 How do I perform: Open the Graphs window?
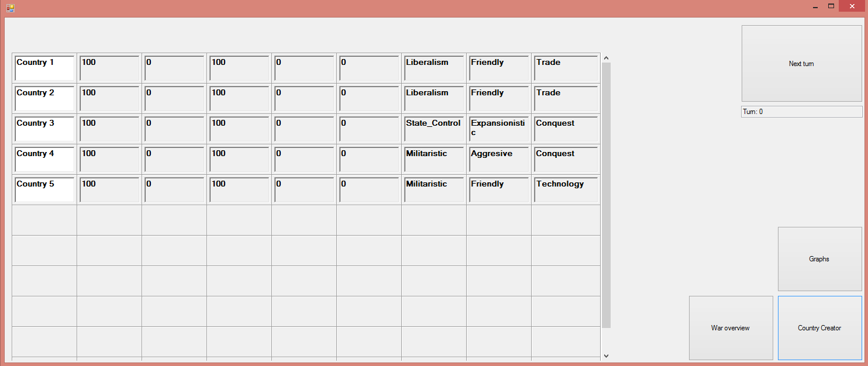819,259
